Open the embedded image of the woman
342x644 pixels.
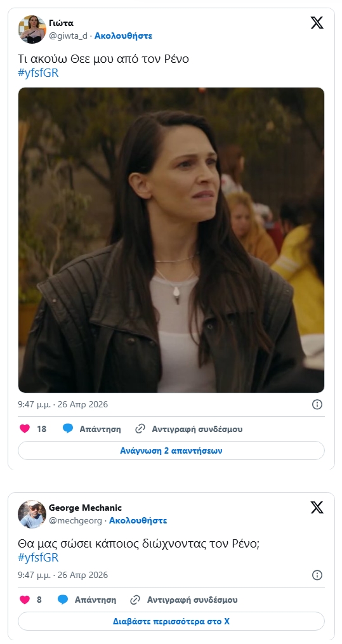[171, 240]
